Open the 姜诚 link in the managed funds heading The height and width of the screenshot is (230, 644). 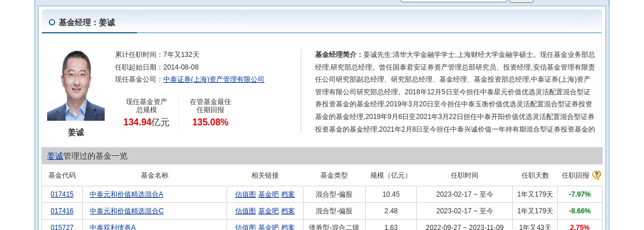(x=55, y=156)
